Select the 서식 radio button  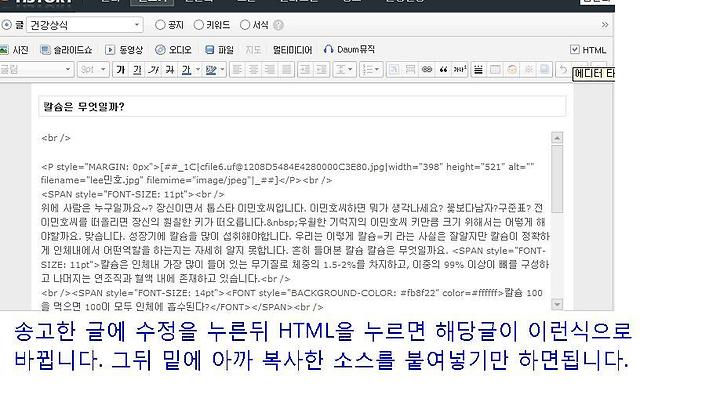245,25
